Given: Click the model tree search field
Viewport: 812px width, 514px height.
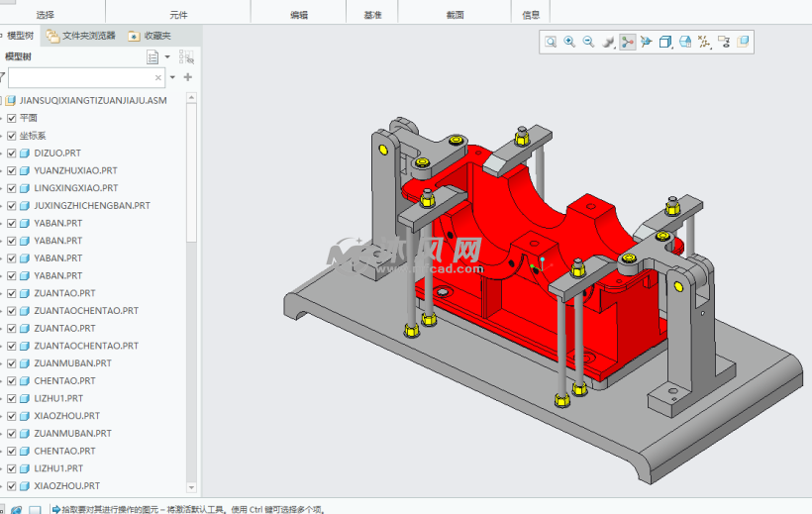Looking at the screenshot, I should pos(79,77).
